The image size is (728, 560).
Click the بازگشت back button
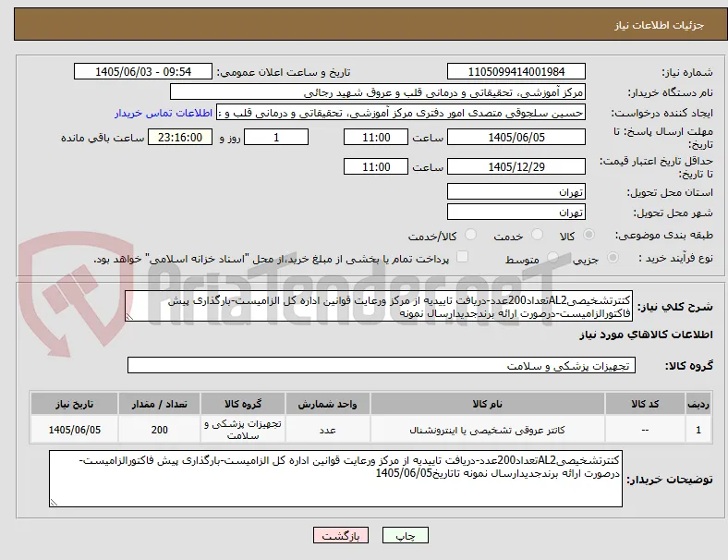pos(341,535)
